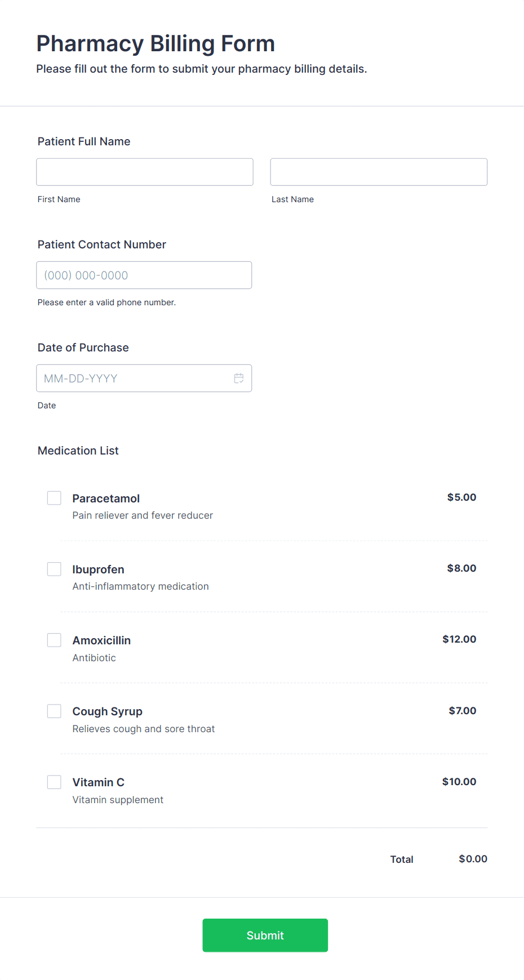Focus the Last Name text box
524x980 pixels.
coord(379,172)
